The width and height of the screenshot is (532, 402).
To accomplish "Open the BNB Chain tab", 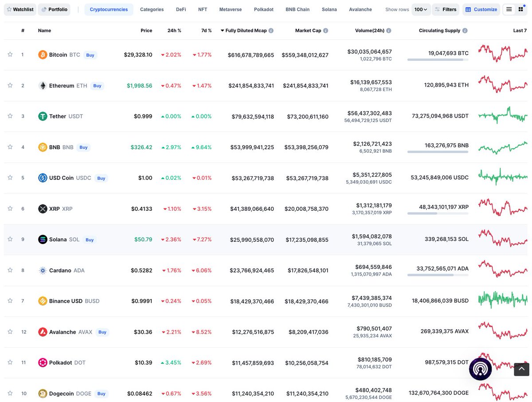I will (297, 9).
